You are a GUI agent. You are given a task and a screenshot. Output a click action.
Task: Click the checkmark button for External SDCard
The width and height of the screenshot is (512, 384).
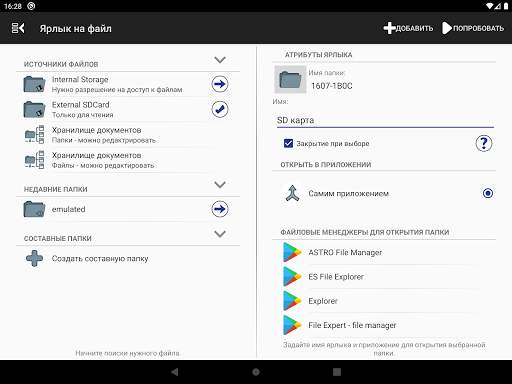click(x=220, y=109)
